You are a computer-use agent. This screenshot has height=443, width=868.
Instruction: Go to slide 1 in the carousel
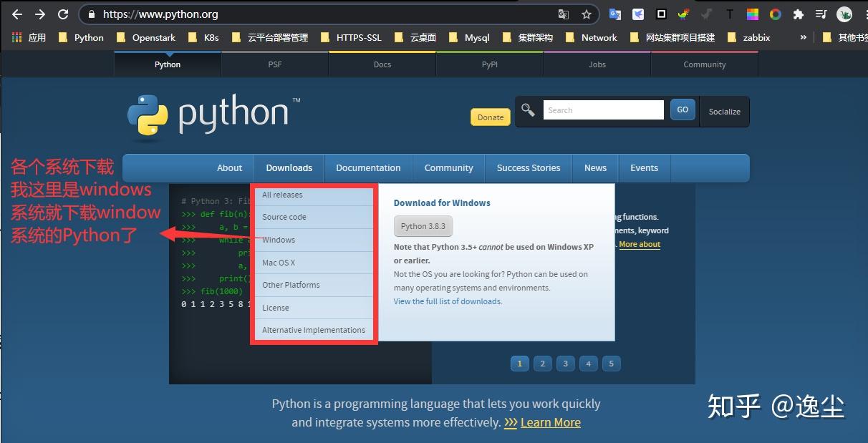(x=519, y=364)
